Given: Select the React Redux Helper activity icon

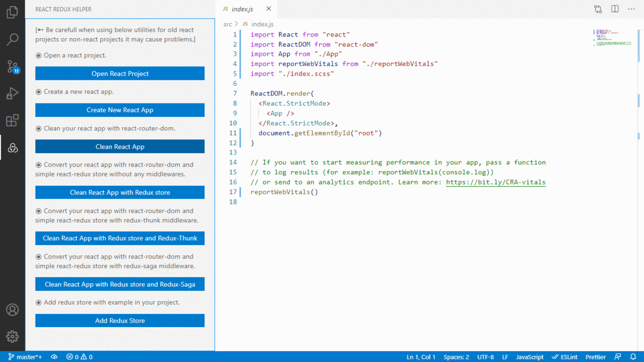Looking at the screenshot, I should coord(12,147).
